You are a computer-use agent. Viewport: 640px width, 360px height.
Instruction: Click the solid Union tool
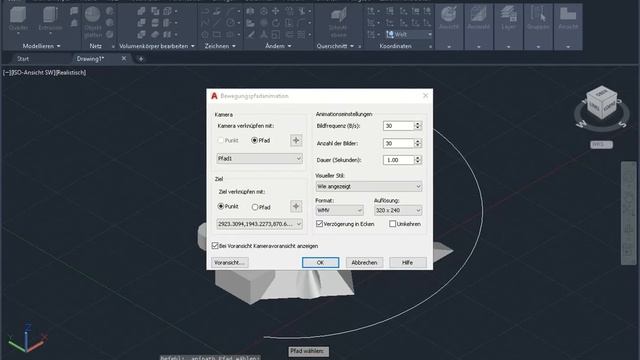coord(141,11)
